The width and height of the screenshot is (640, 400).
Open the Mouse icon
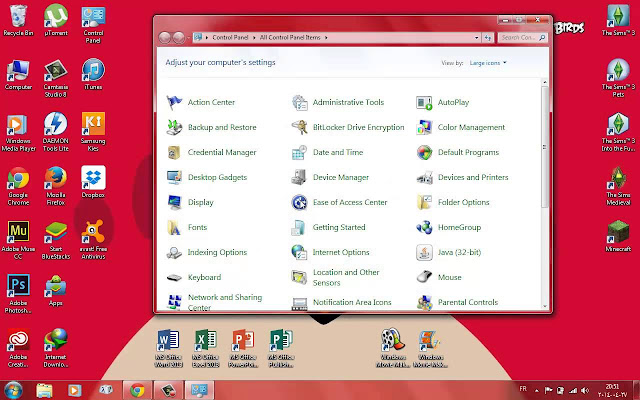(424, 277)
